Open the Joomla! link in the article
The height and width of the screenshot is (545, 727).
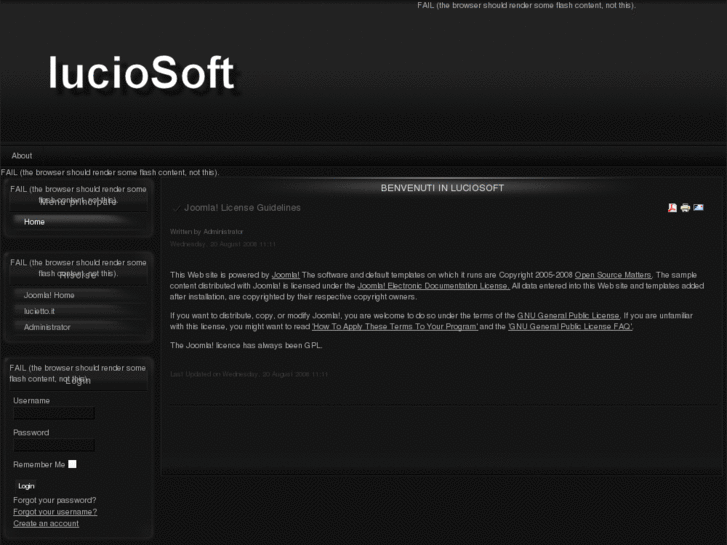point(286,275)
